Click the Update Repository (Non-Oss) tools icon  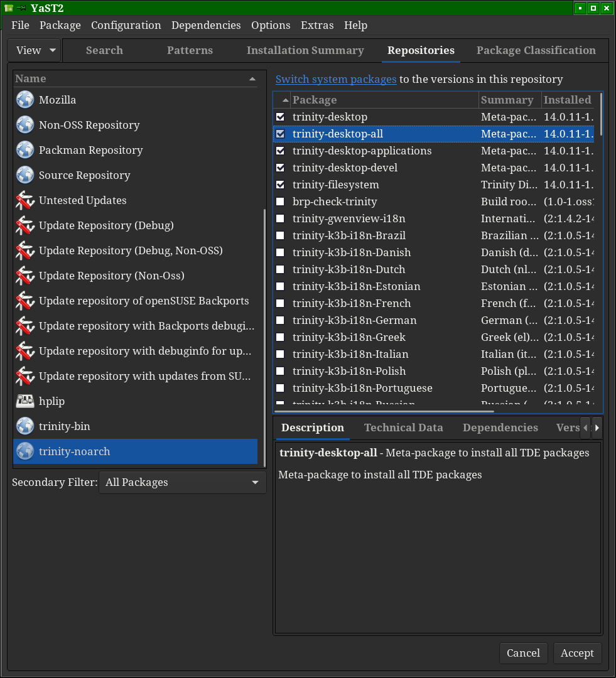25,276
